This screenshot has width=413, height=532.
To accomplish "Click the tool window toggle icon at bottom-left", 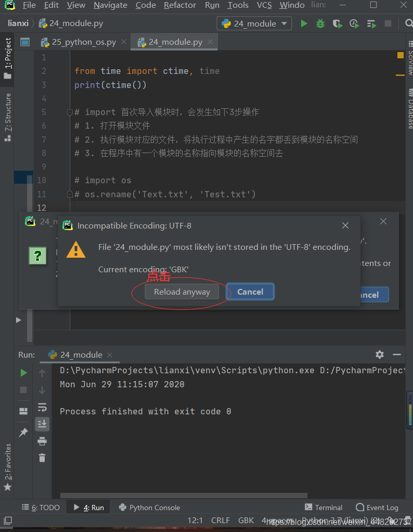I will point(7,521).
